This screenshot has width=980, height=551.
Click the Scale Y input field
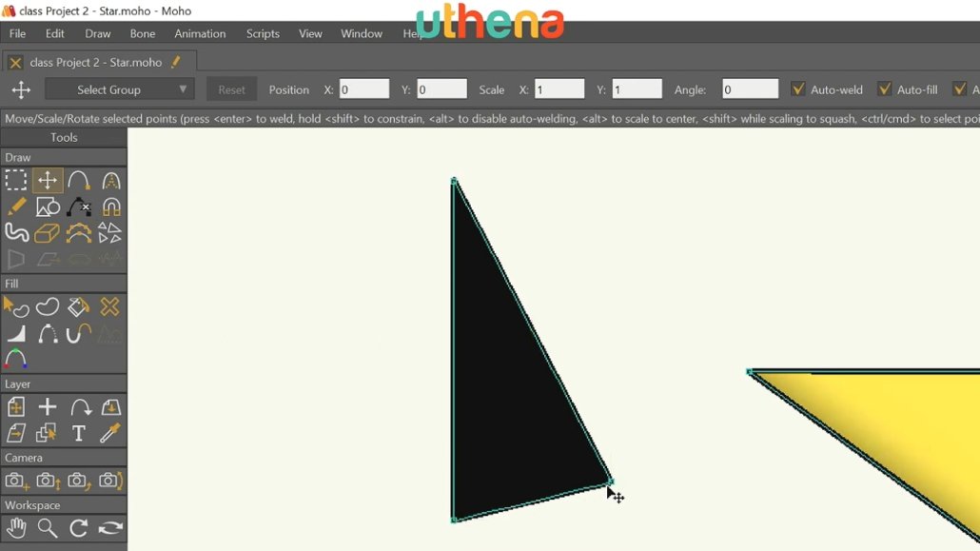(637, 89)
